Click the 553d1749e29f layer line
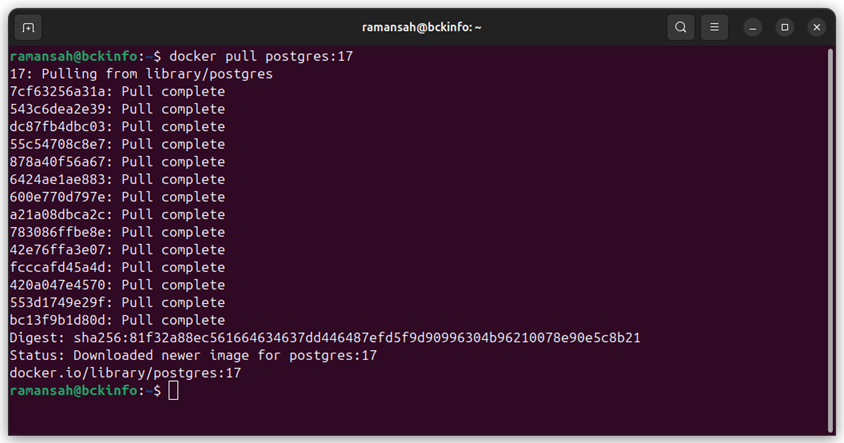844x443 pixels. point(117,303)
